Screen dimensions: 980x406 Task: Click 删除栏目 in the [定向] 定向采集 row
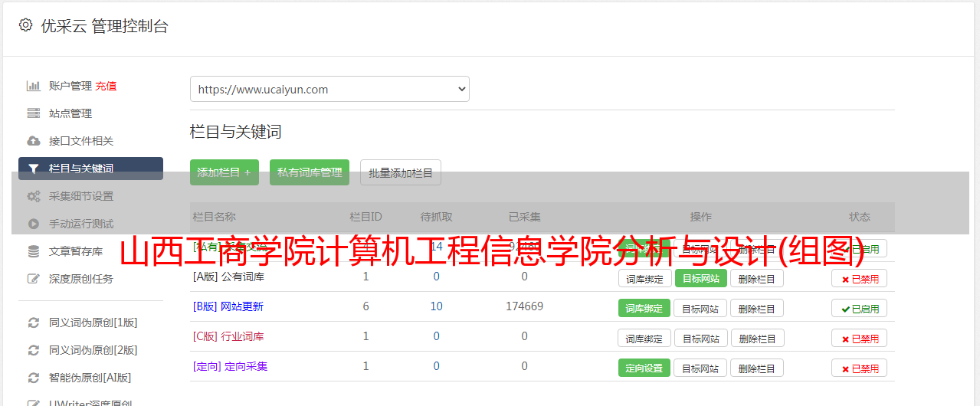click(x=756, y=368)
